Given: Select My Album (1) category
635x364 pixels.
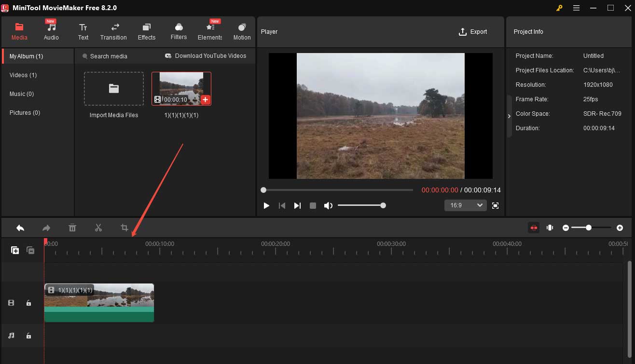Looking at the screenshot, I should (38, 56).
